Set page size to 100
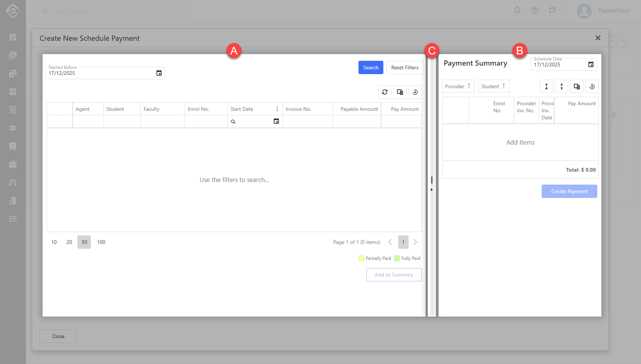 [101, 242]
